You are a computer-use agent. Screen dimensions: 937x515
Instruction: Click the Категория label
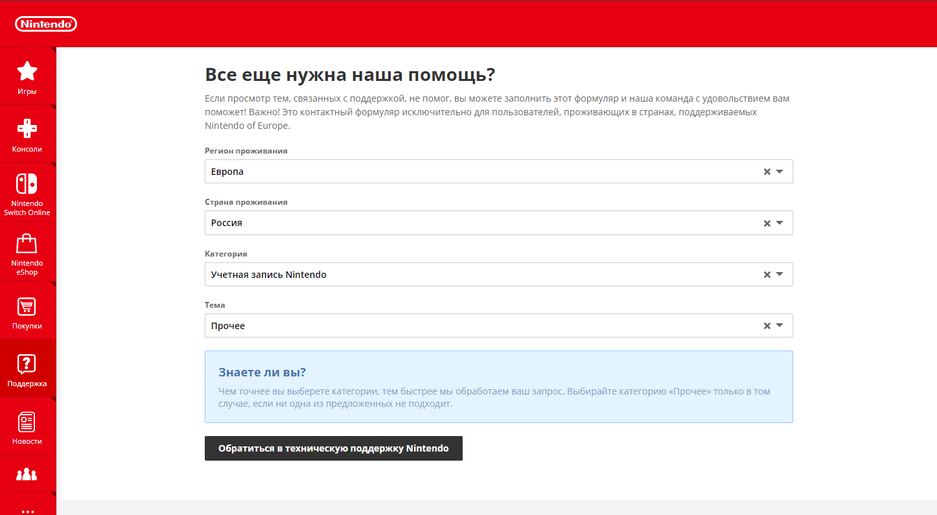tap(226, 254)
